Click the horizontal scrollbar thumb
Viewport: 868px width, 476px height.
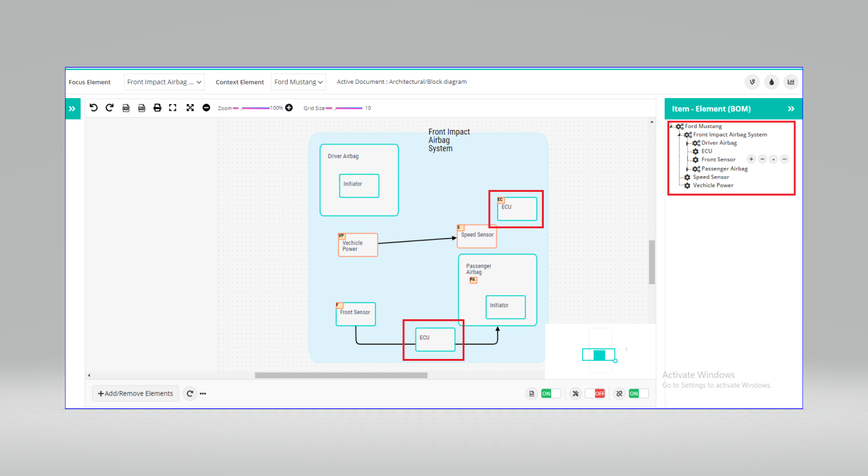click(341, 375)
